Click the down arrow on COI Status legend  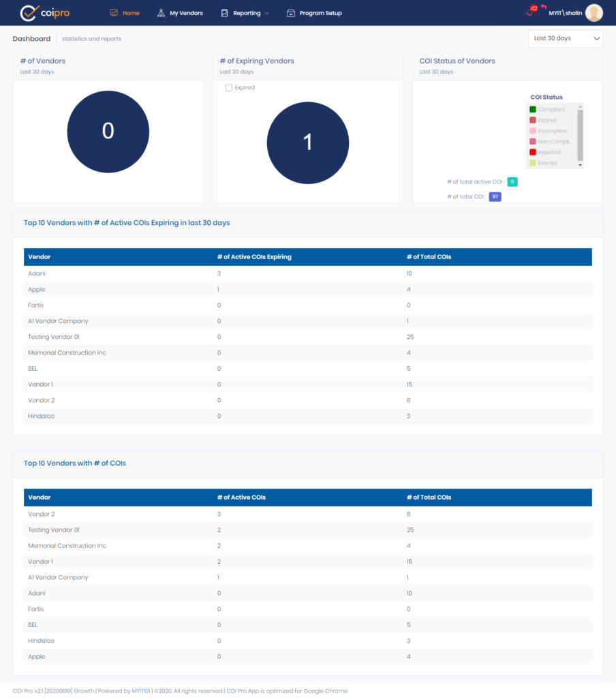pyautogui.click(x=580, y=165)
